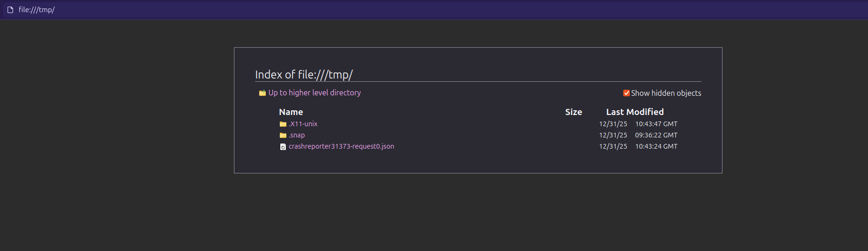
Task: Sort the listing by the Size column header
Action: pos(573,112)
